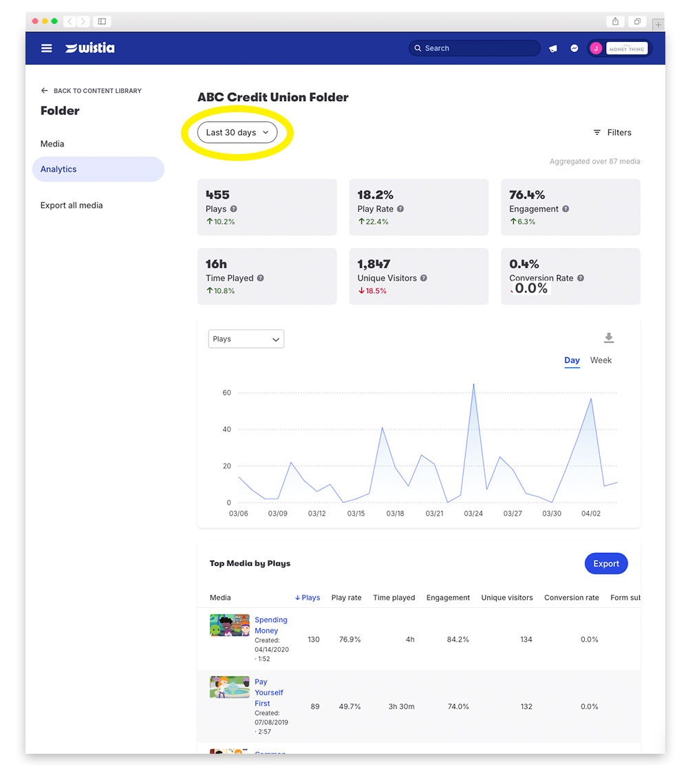The width and height of the screenshot is (688, 784).
Task: Open the Plays chart metric dropdown
Action: [246, 339]
